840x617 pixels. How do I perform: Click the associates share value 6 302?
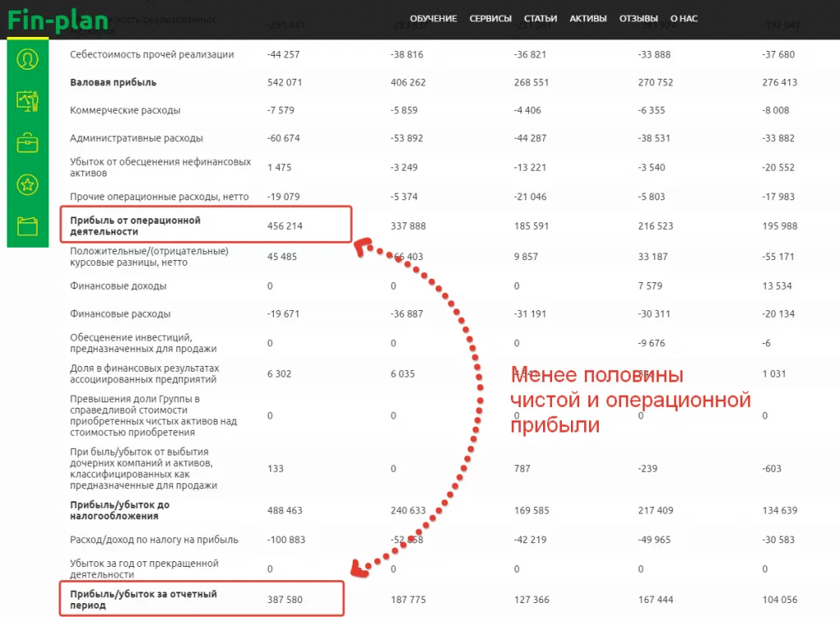pos(279,374)
